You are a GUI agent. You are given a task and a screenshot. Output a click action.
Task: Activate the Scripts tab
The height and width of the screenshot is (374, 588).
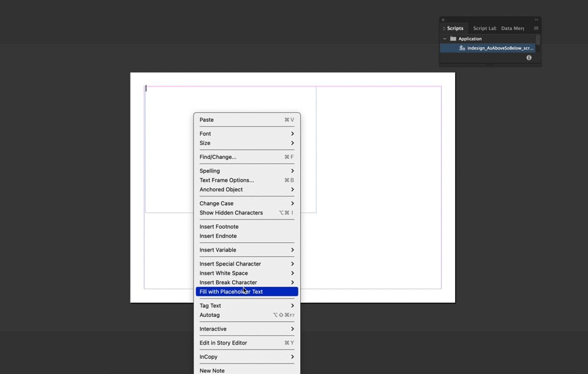click(455, 28)
